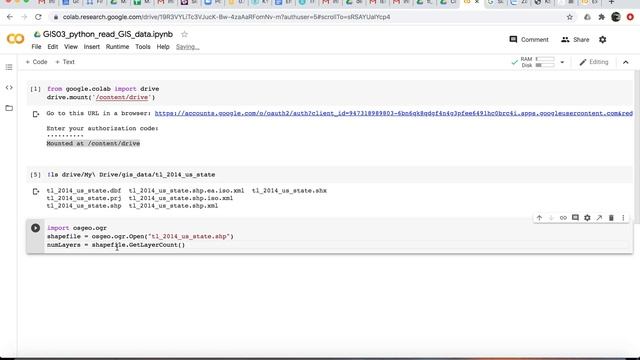Open the Help menu
Screen dimensions: 640x360
pos(163,47)
